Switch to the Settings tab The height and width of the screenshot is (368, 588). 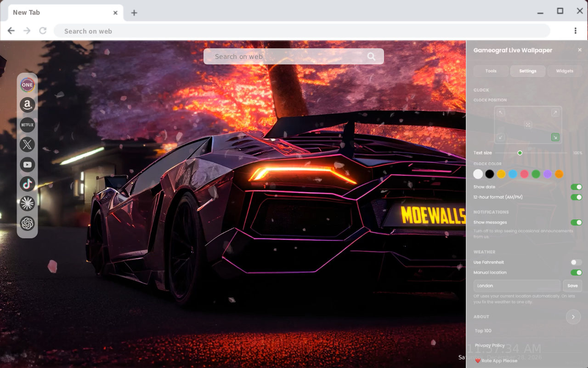coord(528,71)
